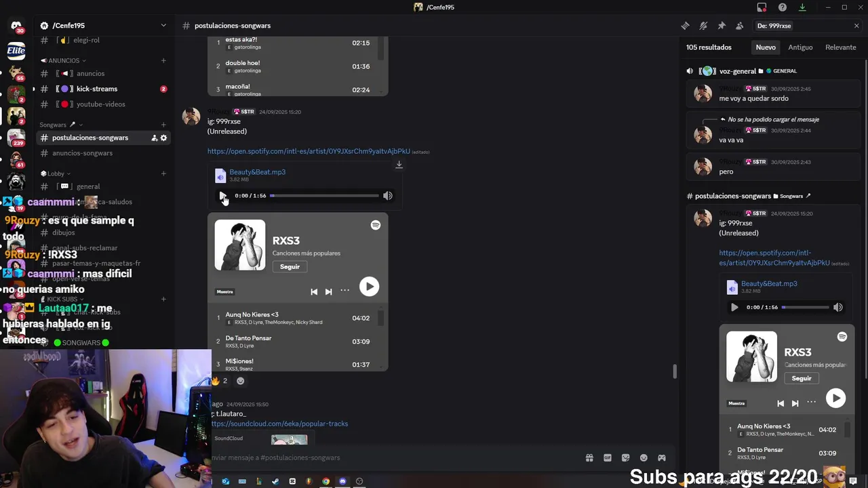Click green download update icon
The width and height of the screenshot is (868, 488).
click(802, 7)
